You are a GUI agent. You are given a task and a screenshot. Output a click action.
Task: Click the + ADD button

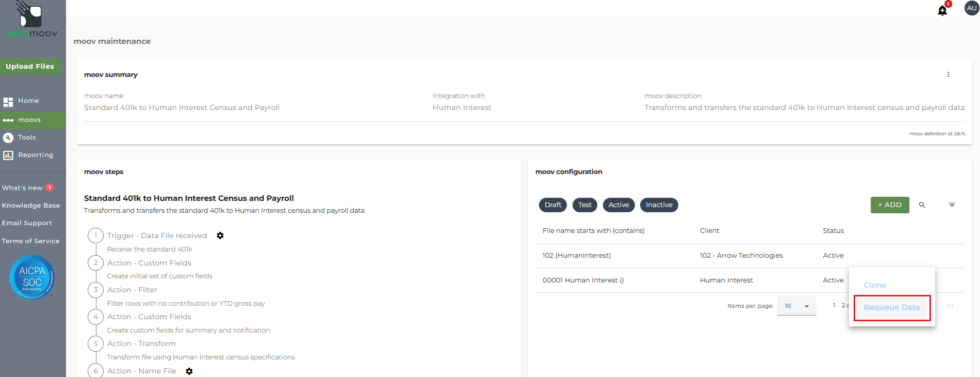890,205
